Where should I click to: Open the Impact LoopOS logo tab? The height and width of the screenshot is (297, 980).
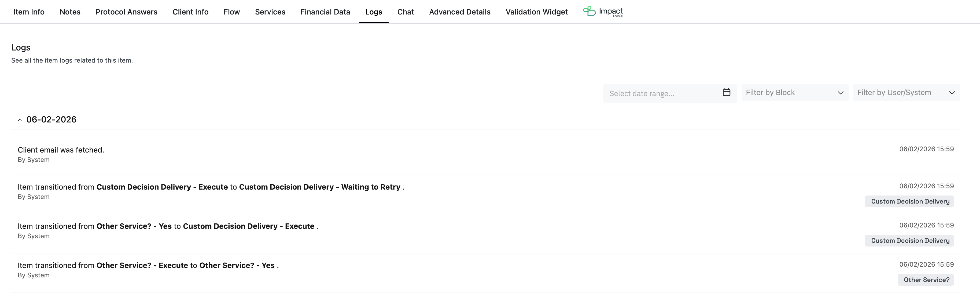pos(603,12)
